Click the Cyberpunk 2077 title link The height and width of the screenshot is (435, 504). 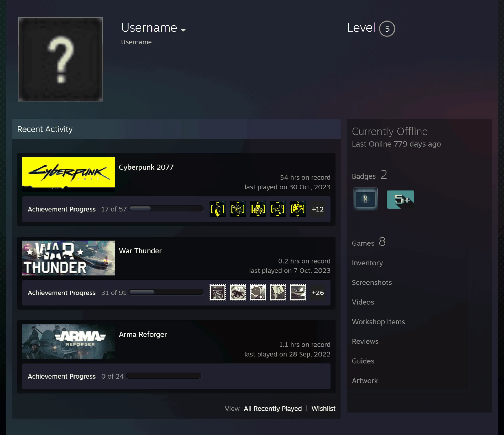point(146,167)
